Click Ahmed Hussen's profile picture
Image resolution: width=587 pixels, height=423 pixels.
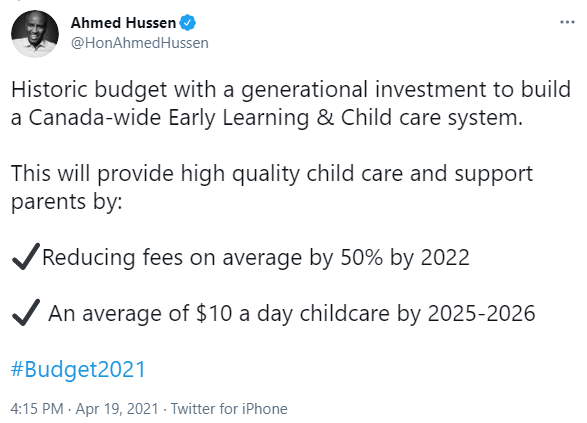pyautogui.click(x=35, y=34)
